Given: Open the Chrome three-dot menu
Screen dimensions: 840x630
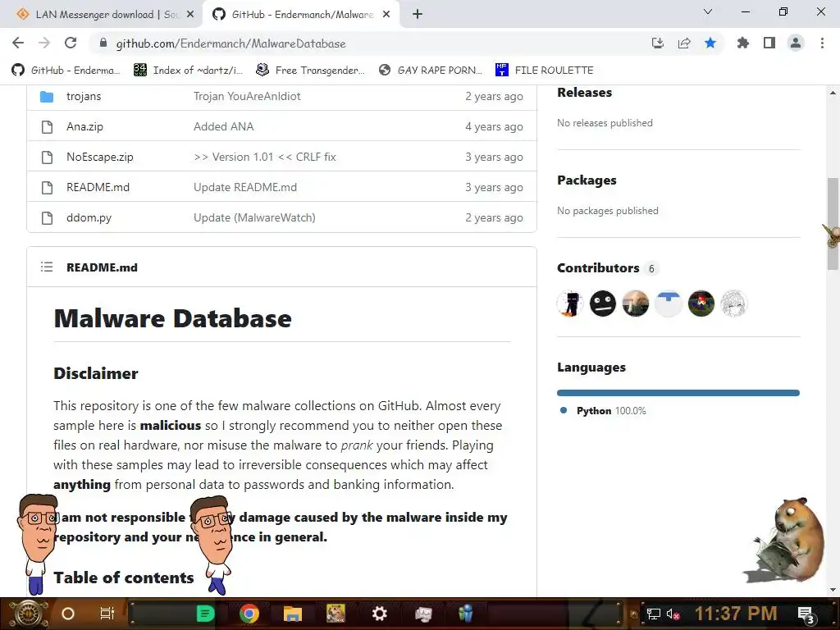Looking at the screenshot, I should (x=822, y=43).
